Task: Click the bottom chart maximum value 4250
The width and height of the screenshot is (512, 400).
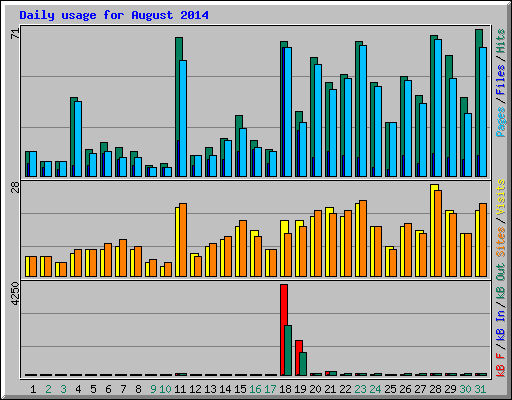Action: pyautogui.click(x=15, y=294)
